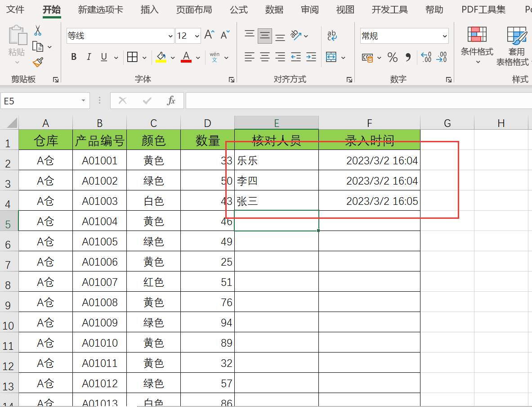Switch to the 数据 Data tab
Screen dimensions: 532x407
pyautogui.click(x=274, y=9)
